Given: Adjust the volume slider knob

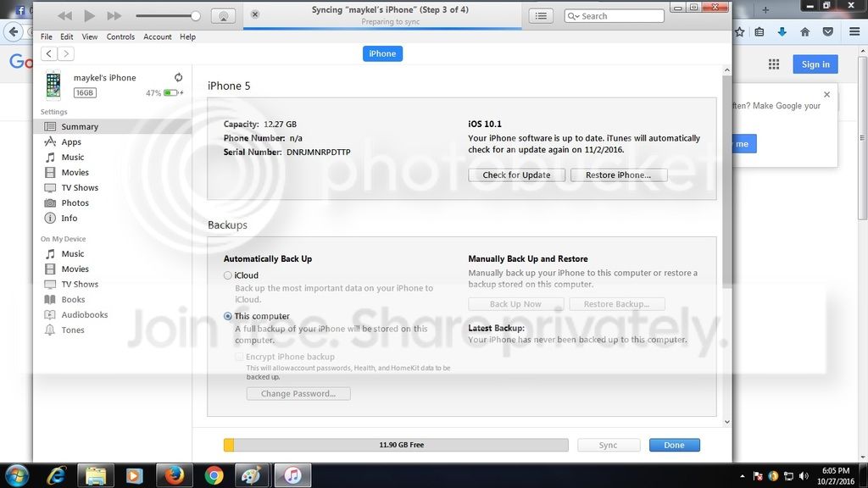Looking at the screenshot, I should 196,15.
